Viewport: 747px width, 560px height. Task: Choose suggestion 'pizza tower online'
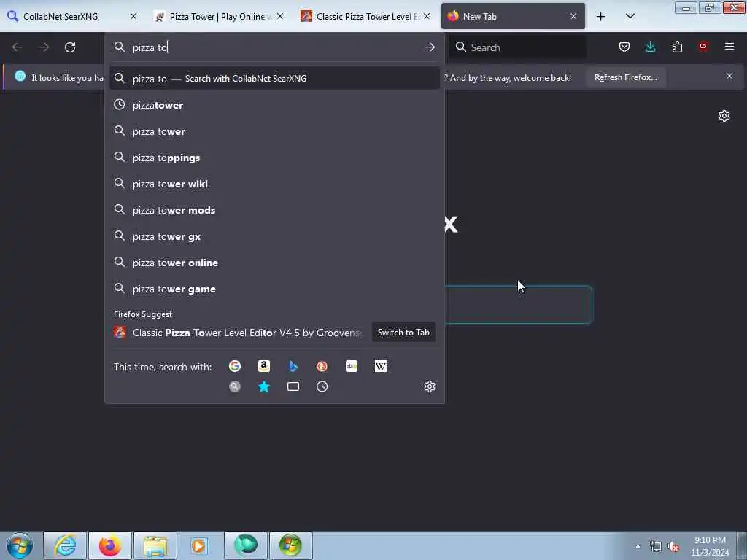(274, 262)
